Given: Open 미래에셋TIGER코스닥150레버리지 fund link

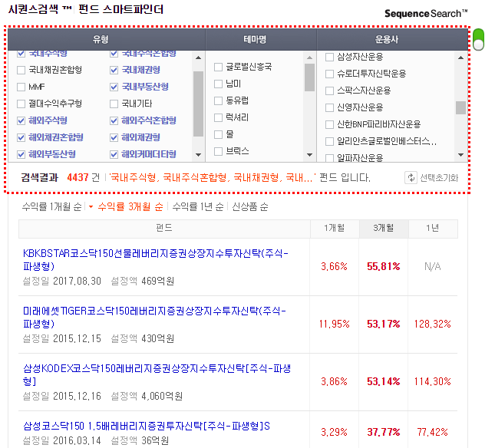Looking at the screenshot, I should coord(155,318).
